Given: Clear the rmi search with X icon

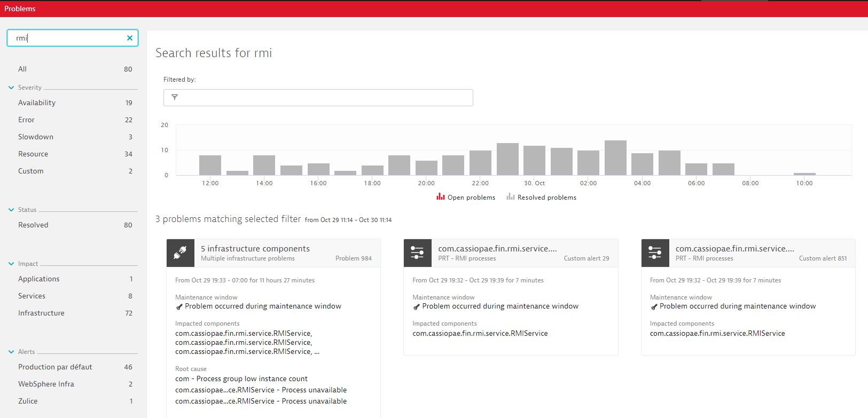Looking at the screenshot, I should coord(130,38).
